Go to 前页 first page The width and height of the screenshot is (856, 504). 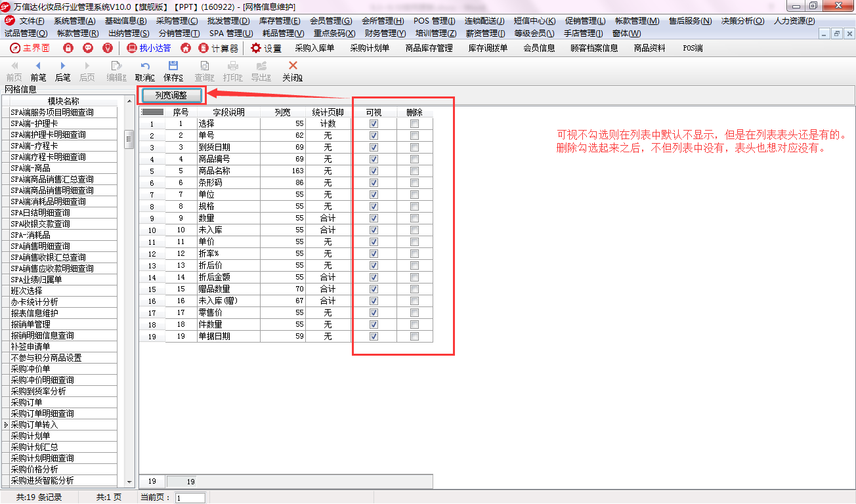point(14,71)
